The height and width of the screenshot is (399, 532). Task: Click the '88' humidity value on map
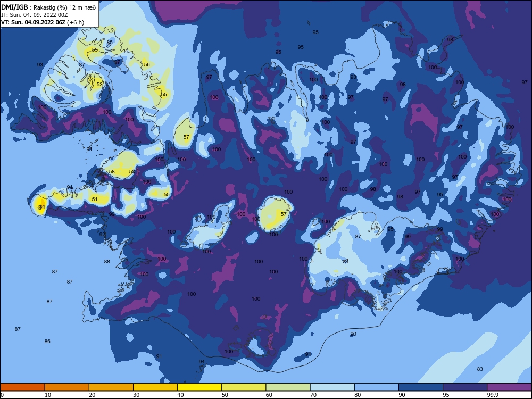point(107,262)
